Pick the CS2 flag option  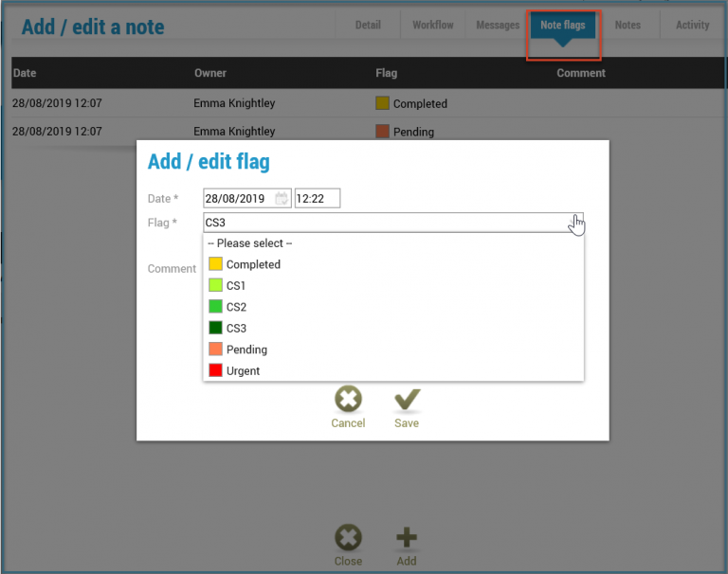click(235, 307)
